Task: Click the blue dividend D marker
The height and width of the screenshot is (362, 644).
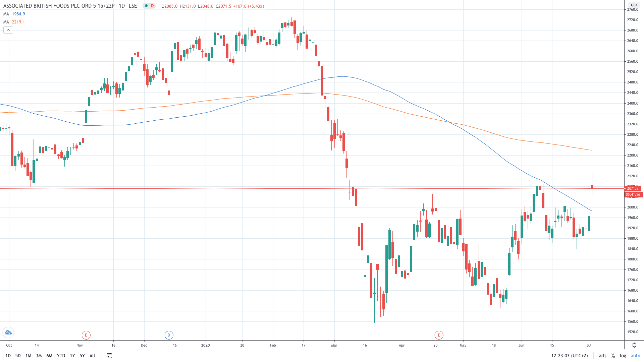Action: [x=169, y=335]
